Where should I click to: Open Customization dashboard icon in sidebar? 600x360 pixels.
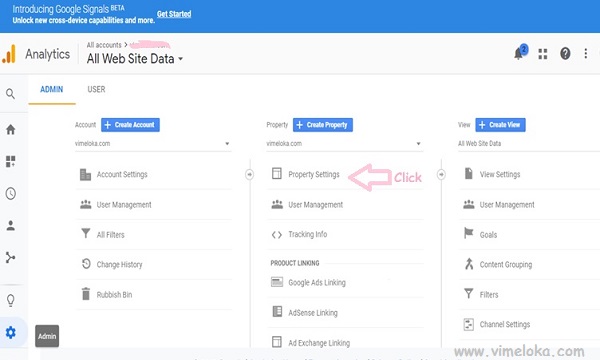point(11,161)
